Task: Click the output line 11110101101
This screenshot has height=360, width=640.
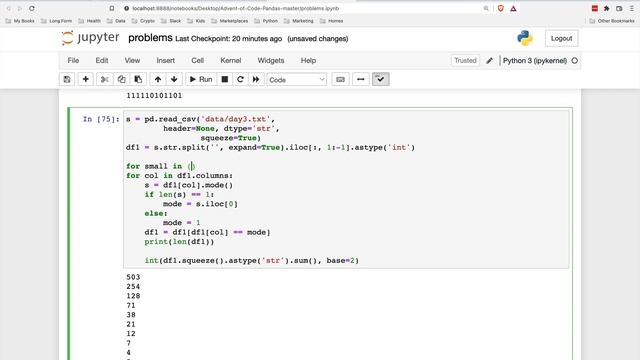Action: [154, 96]
